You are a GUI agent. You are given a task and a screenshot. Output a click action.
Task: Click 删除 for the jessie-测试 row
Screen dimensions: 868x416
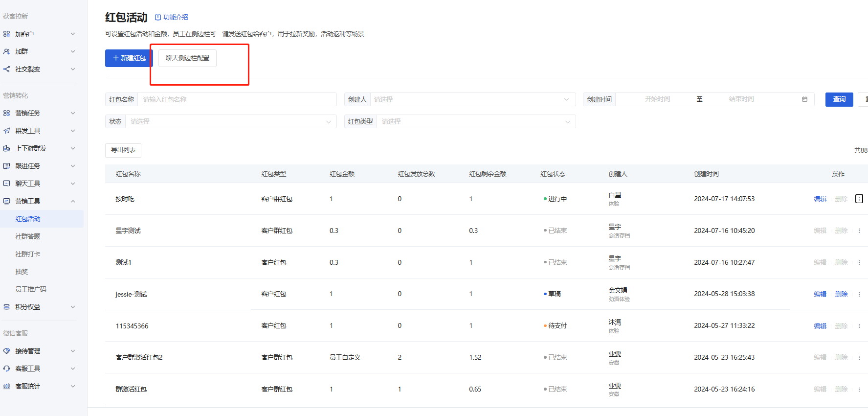pyautogui.click(x=841, y=294)
